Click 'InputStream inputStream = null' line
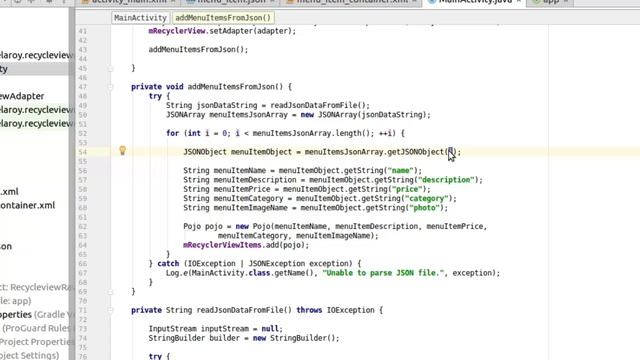 pos(216,329)
